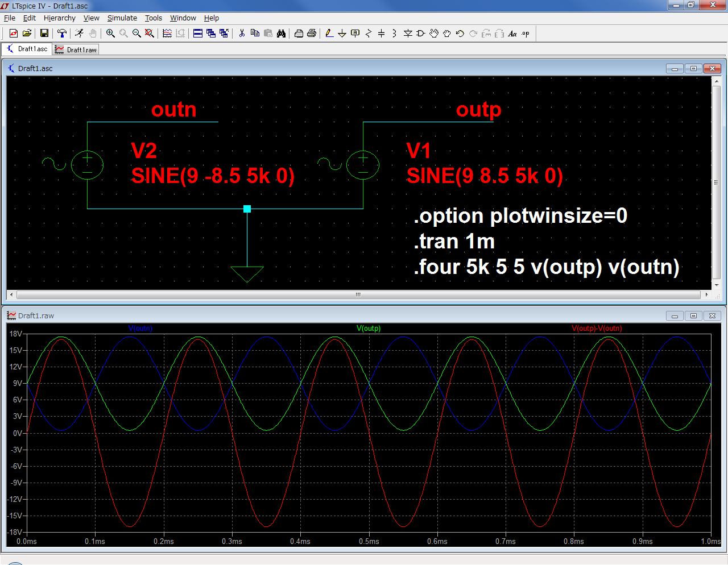Click the V2 SINE(9 -8.5 5k 0) value
728x565 pixels.
213,176
